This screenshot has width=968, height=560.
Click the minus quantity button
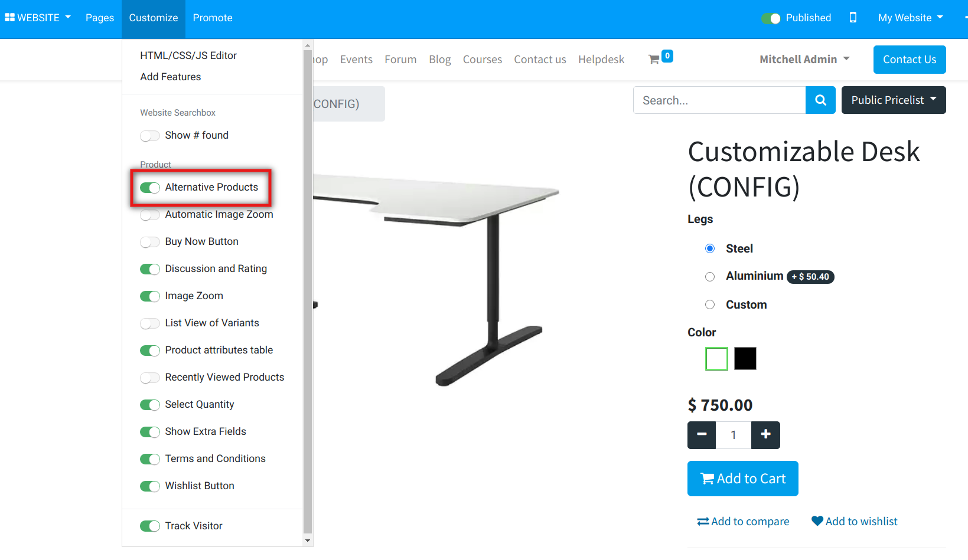coord(702,435)
